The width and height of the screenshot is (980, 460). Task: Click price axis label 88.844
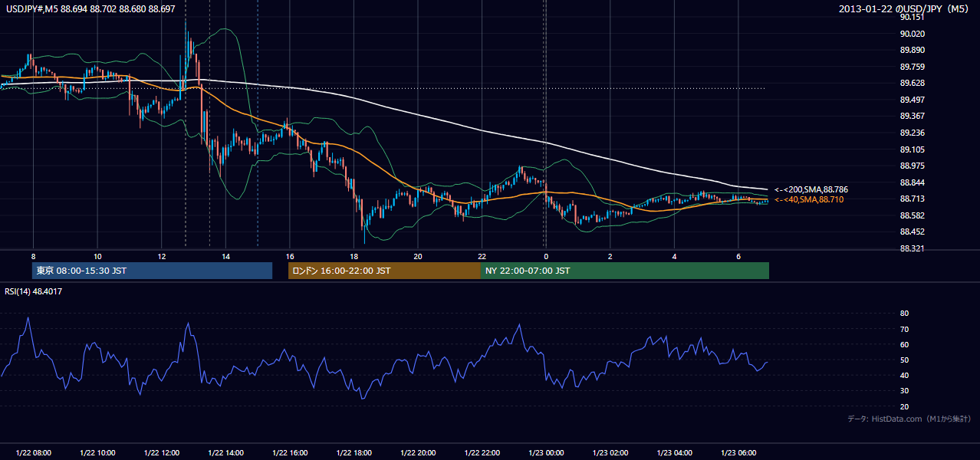(x=911, y=182)
